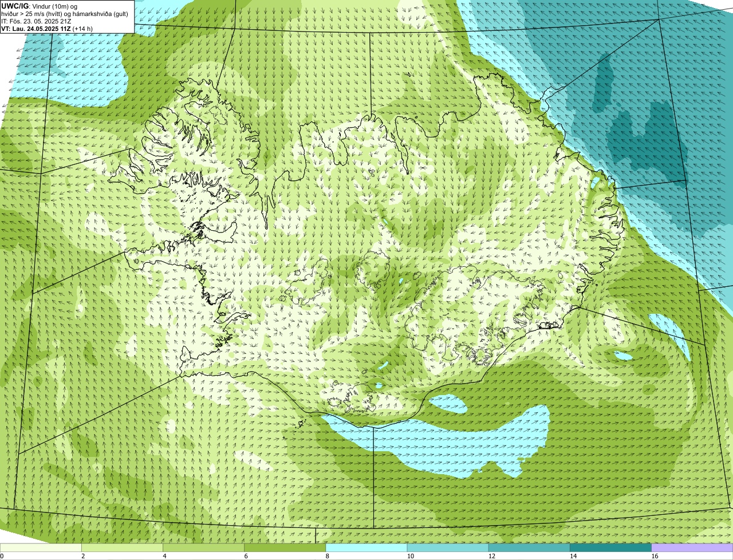The image size is (733, 560).
Task: Click the legend scale label '4'
Action: pyautogui.click(x=164, y=556)
